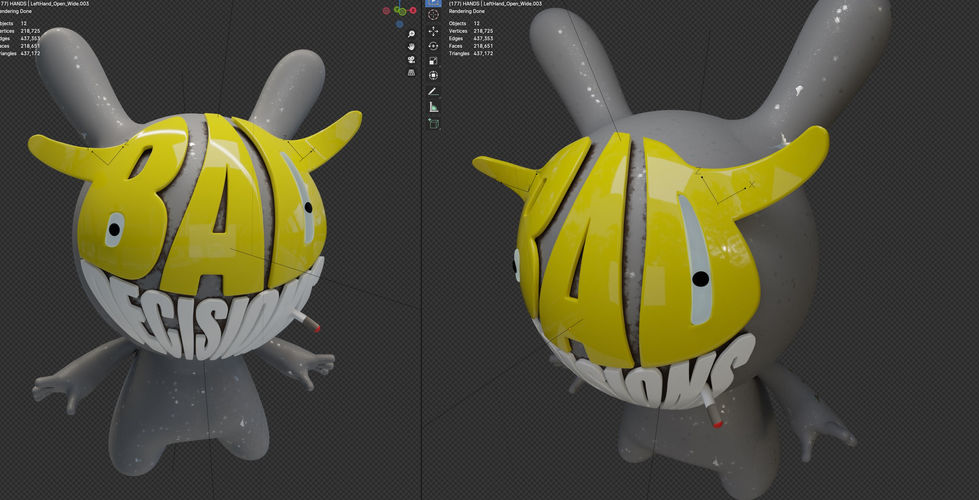Select the Measure ruler tool
The width and height of the screenshot is (979, 500).
433,107
